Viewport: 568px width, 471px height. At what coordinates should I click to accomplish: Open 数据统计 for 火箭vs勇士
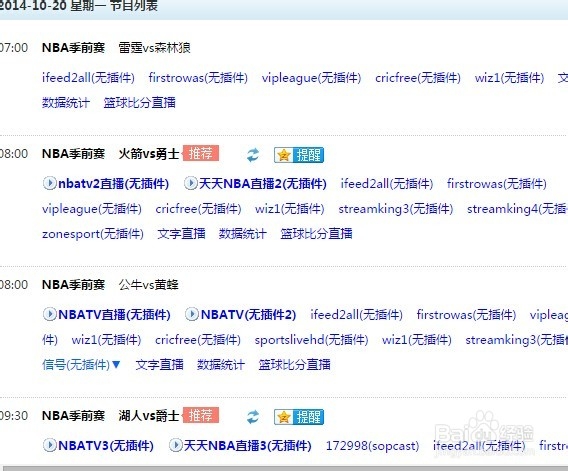[x=243, y=234]
